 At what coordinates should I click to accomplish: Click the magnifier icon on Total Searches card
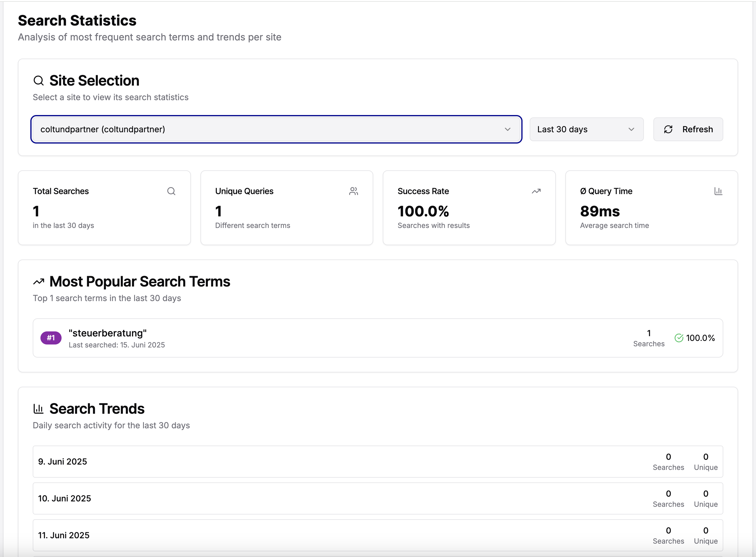click(x=172, y=191)
